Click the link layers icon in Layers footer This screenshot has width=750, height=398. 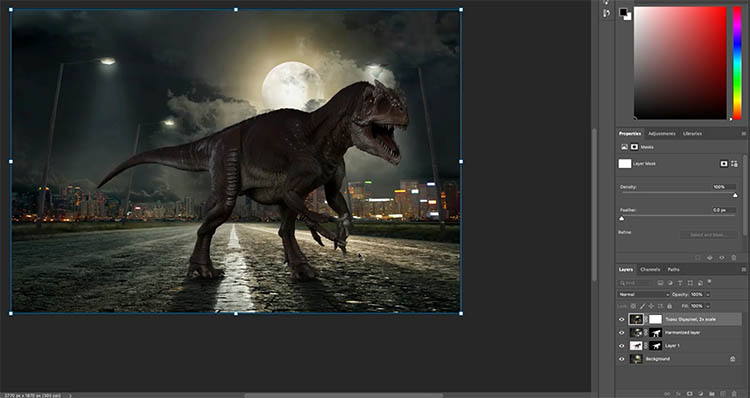[x=668, y=394]
